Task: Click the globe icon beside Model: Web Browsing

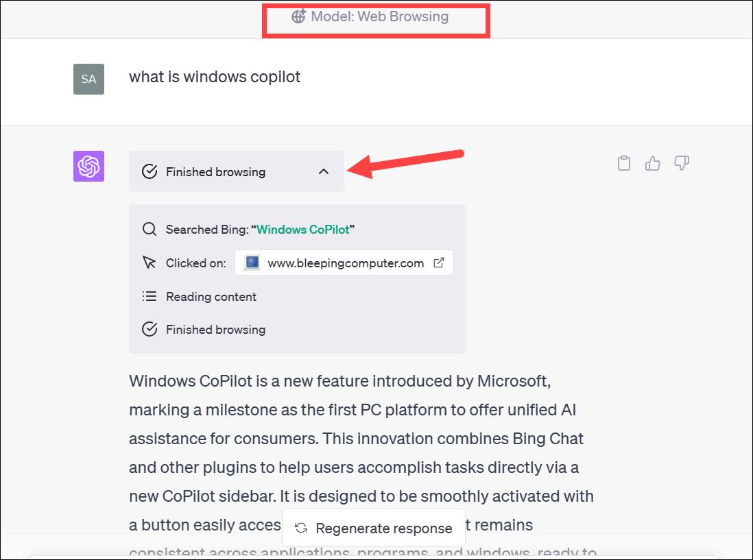Action: pos(299,16)
